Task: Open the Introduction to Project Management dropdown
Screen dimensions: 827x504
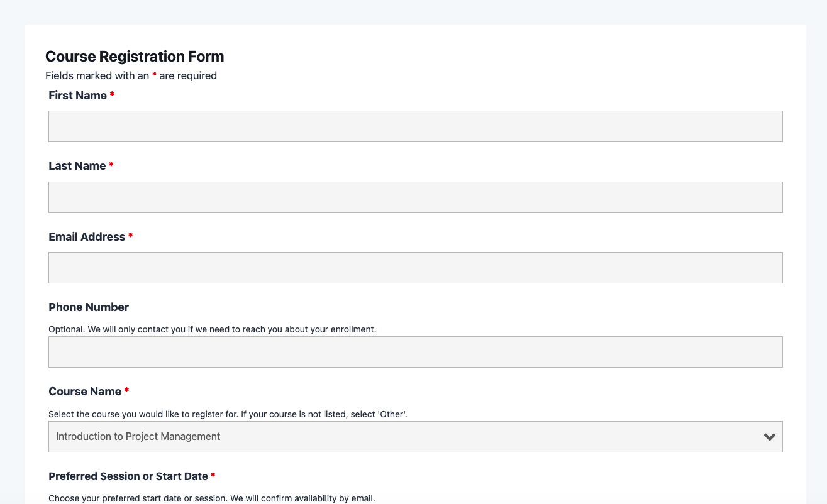Action: (402, 437)
